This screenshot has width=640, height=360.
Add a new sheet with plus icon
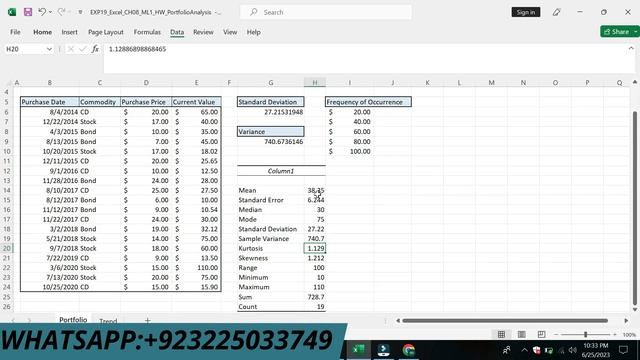[x=147, y=321]
